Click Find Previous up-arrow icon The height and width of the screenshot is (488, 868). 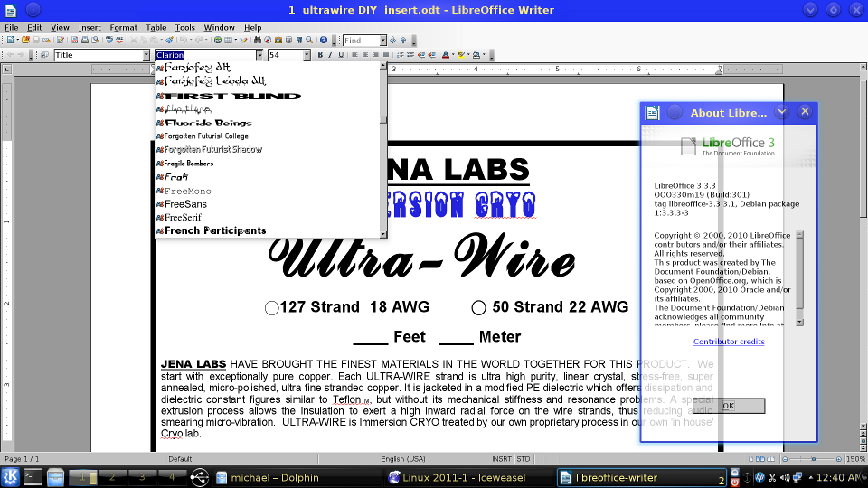(x=403, y=40)
